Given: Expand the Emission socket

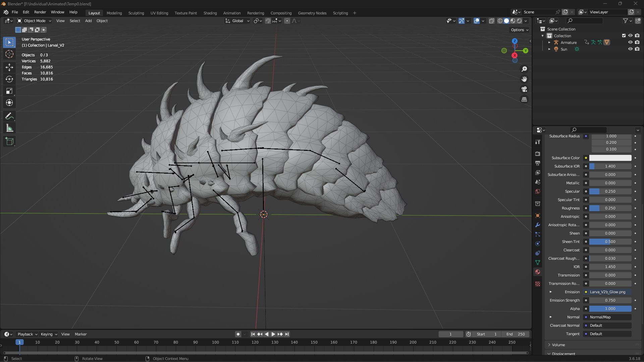Looking at the screenshot, I should [550, 292].
